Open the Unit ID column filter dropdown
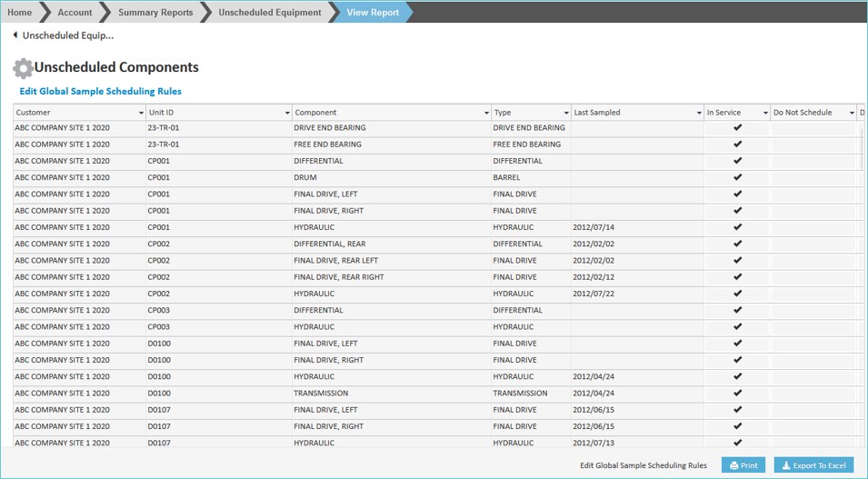Image resolution: width=868 pixels, height=479 pixels. click(287, 113)
